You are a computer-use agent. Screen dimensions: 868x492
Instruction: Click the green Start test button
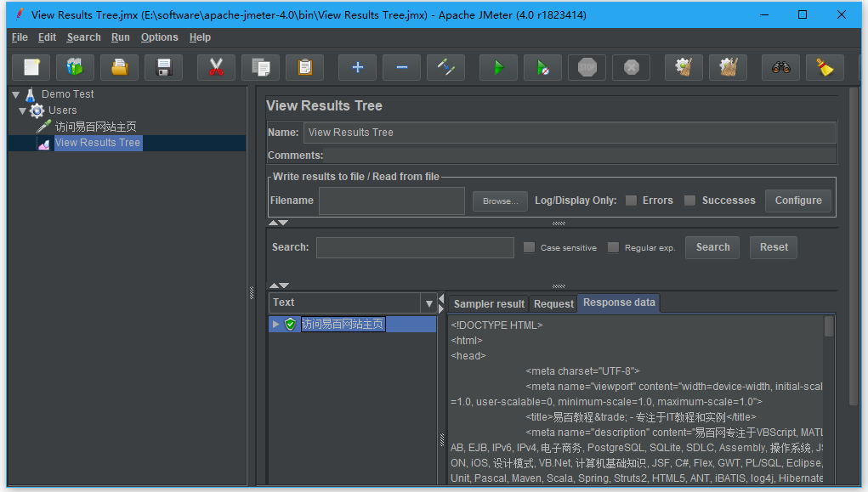tap(498, 67)
